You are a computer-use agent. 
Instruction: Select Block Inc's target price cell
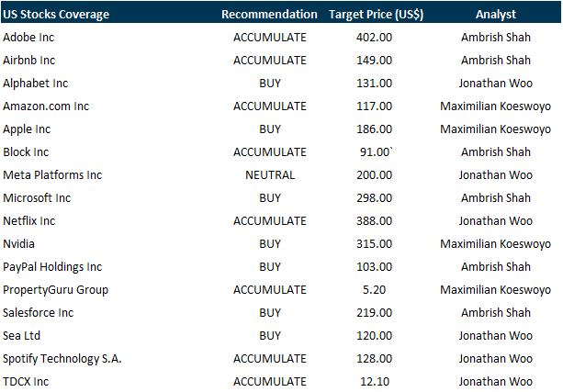[375, 151]
